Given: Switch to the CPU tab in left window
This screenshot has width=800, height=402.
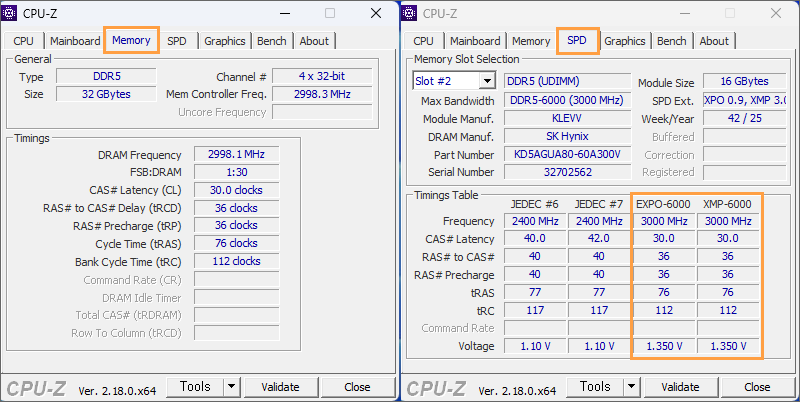Looking at the screenshot, I should point(24,41).
